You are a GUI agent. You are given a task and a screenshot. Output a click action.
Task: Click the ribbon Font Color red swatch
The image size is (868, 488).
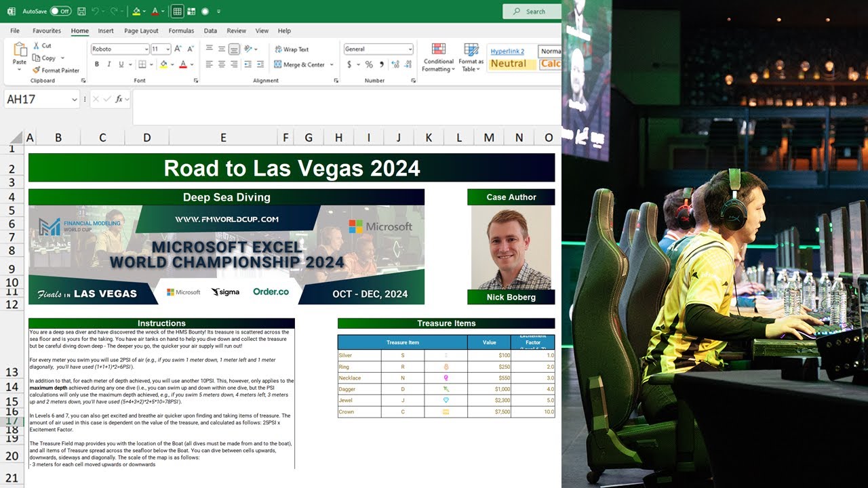click(x=182, y=64)
